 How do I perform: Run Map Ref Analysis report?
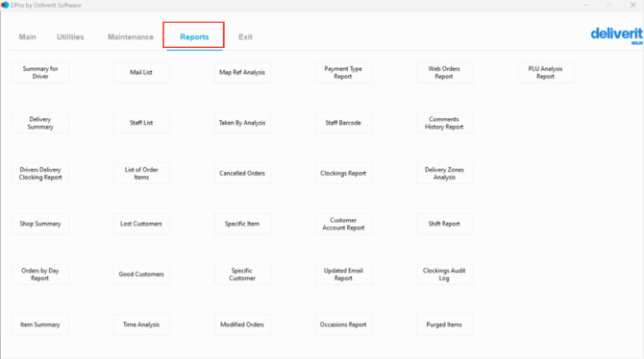(242, 72)
